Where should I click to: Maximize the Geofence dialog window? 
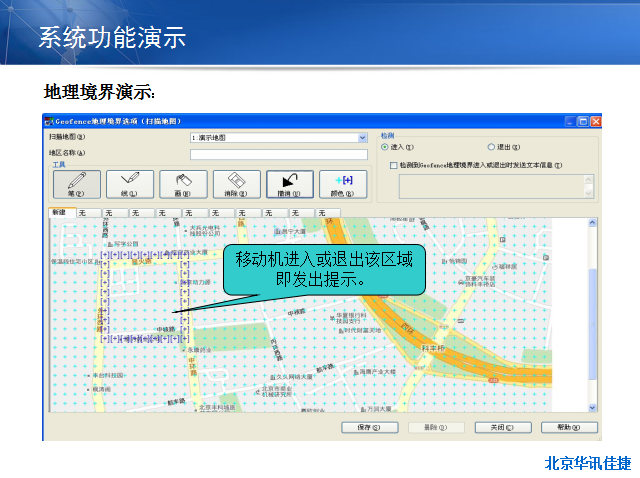point(582,121)
